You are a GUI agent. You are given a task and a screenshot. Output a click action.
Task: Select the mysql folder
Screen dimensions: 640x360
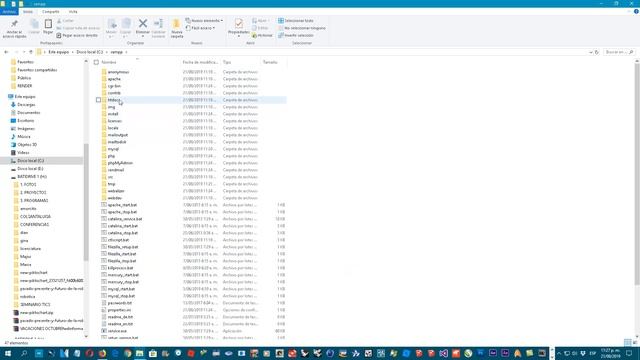113,149
